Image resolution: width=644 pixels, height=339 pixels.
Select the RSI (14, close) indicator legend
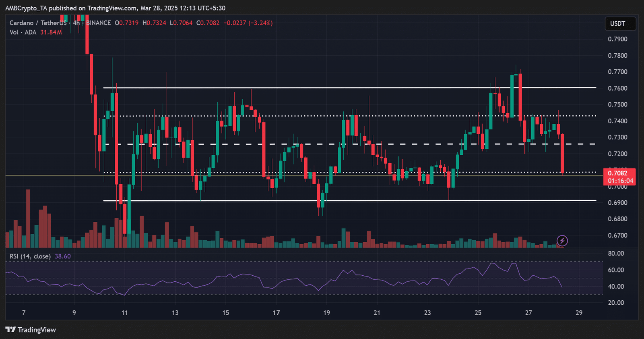pyautogui.click(x=30, y=256)
